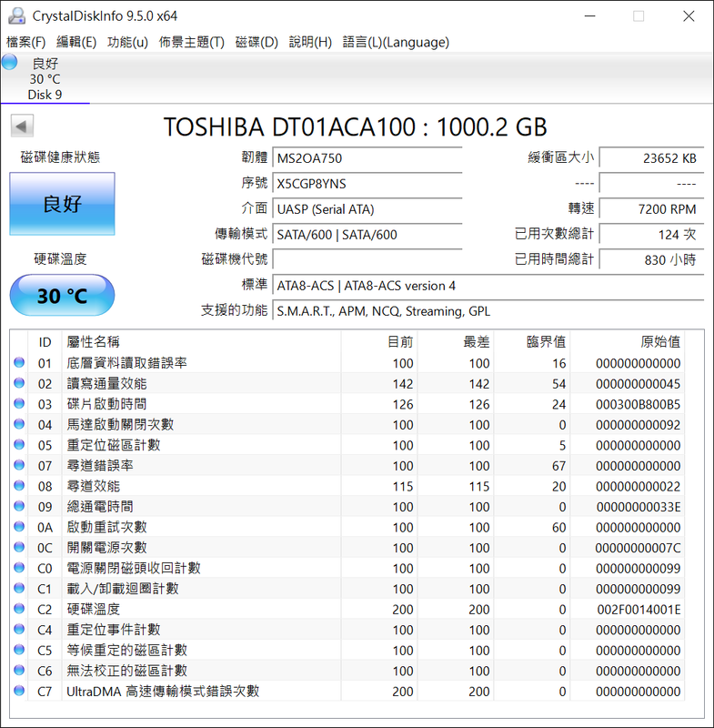Click status dot for attribute 08 尋道效能
The height and width of the screenshot is (728, 714).
tap(19, 486)
